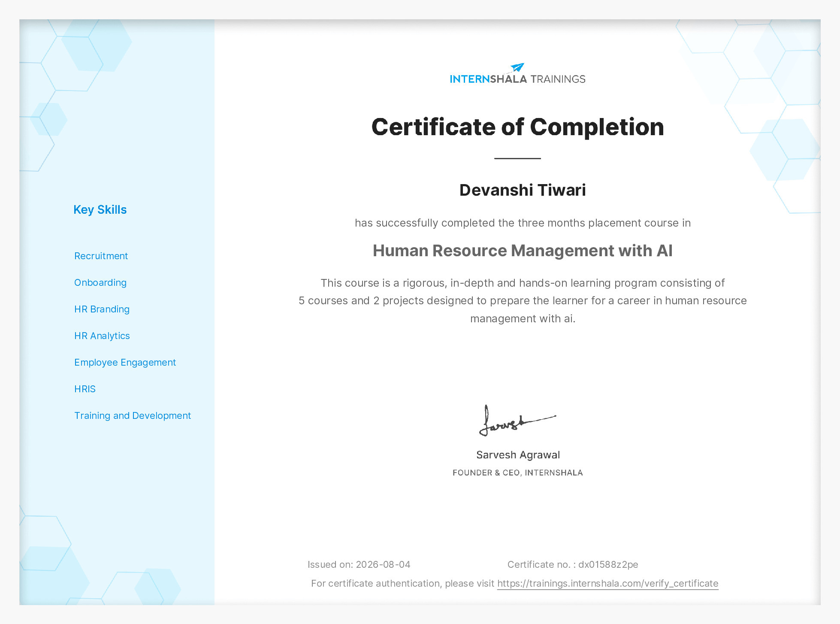Viewport: 840px width, 624px height.
Task: Click the Internshala paper plane logo icon
Action: point(517,68)
